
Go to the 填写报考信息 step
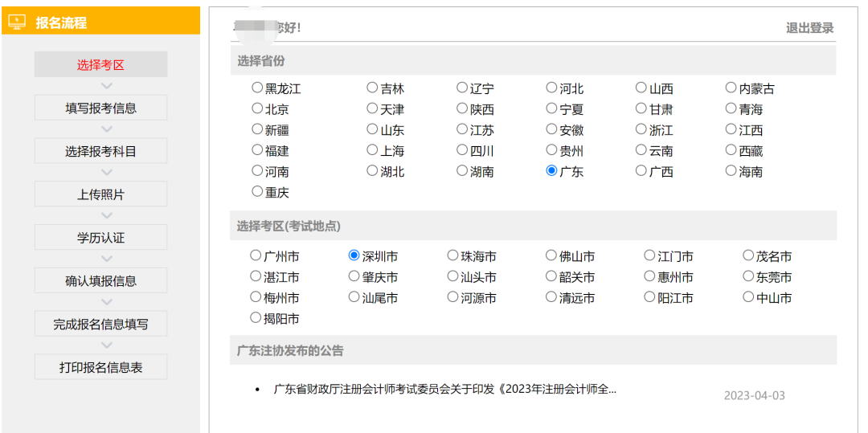(100, 108)
